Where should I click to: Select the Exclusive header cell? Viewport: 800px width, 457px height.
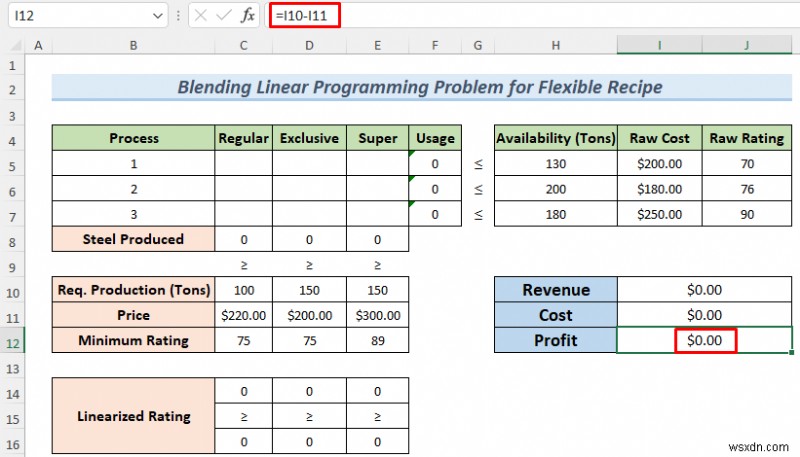[x=309, y=138]
